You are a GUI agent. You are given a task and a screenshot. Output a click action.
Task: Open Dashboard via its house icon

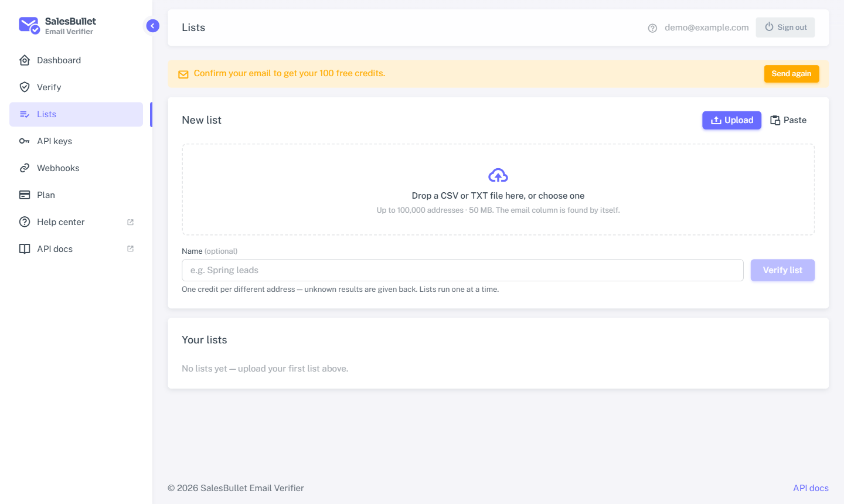point(25,60)
